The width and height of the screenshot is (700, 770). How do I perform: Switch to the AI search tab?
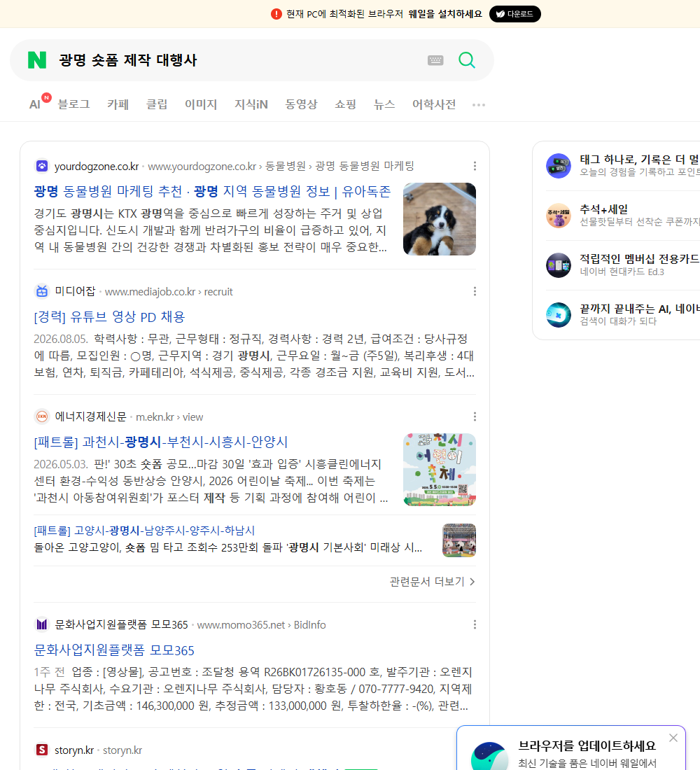pyautogui.click(x=35, y=104)
